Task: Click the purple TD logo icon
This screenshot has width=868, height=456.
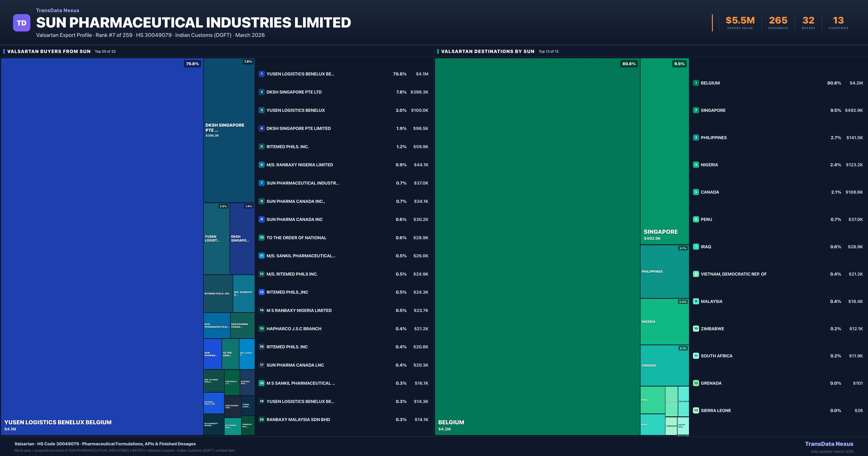Action: click(22, 23)
